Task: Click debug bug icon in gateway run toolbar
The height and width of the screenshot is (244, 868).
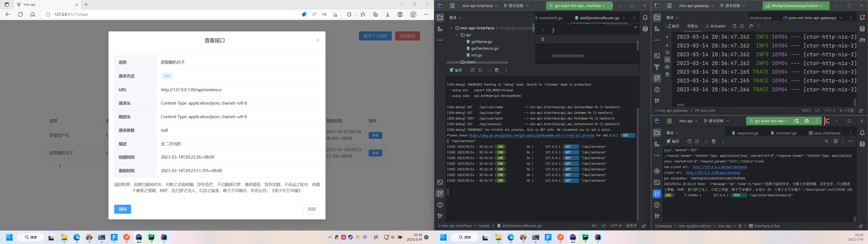Action: click(751, 26)
